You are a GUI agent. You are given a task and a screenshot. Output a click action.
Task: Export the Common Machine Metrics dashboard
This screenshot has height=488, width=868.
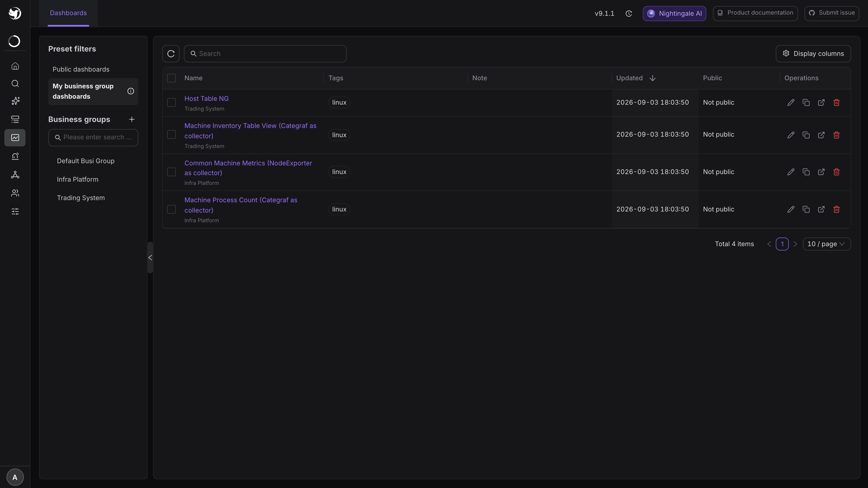[x=821, y=172]
